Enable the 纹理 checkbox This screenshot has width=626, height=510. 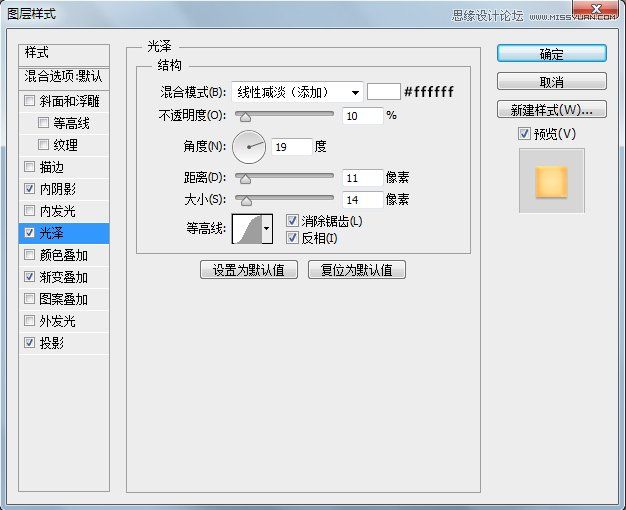[43, 145]
